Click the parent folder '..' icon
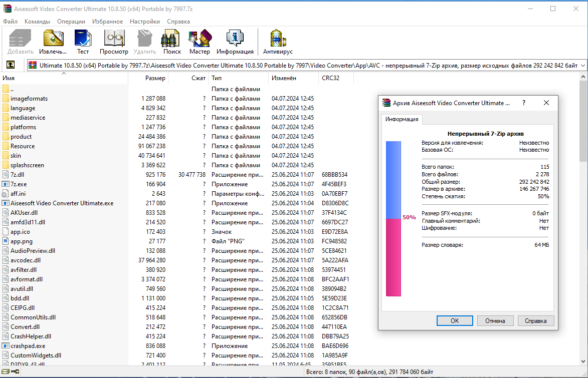The width and height of the screenshot is (588, 378). (x=6, y=89)
